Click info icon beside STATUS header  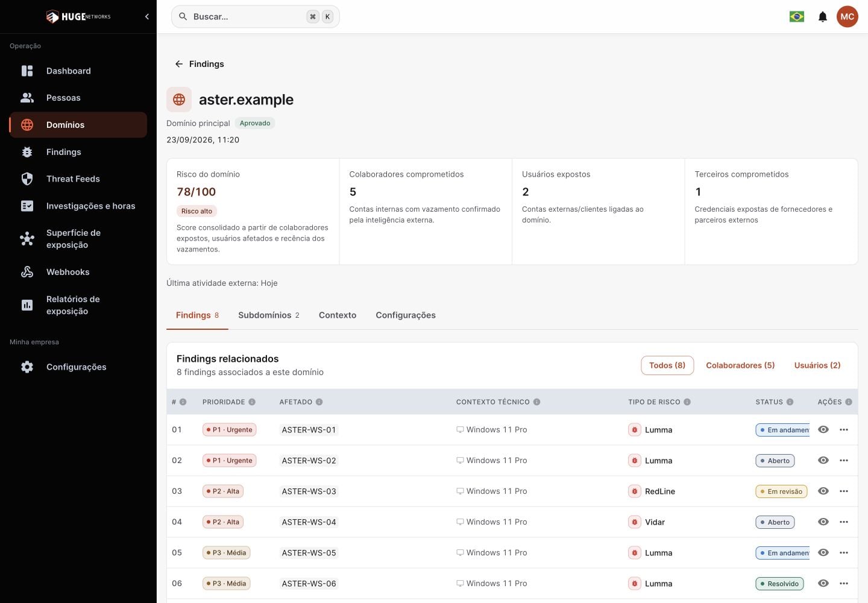coord(790,402)
